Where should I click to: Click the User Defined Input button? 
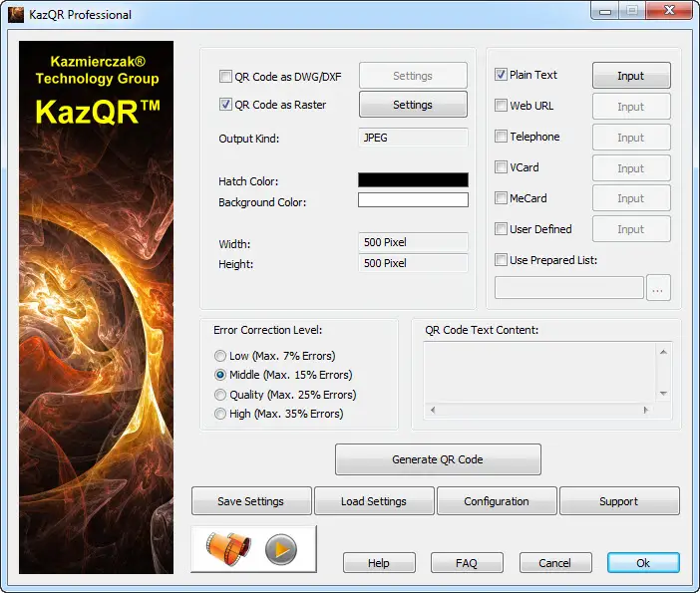631,229
